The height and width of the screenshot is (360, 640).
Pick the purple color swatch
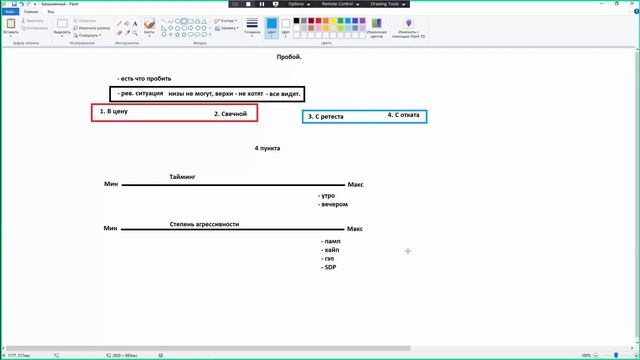click(362, 21)
